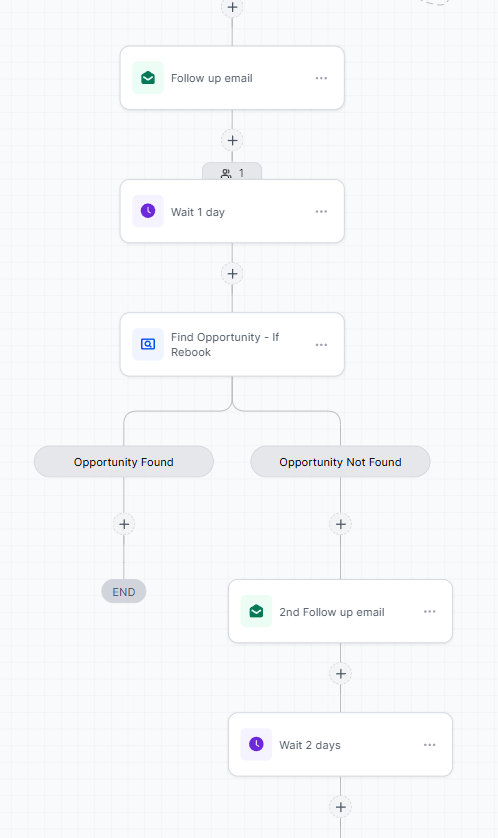Open options menu on Wait 2 days step
This screenshot has height=838, width=498.
(430, 744)
